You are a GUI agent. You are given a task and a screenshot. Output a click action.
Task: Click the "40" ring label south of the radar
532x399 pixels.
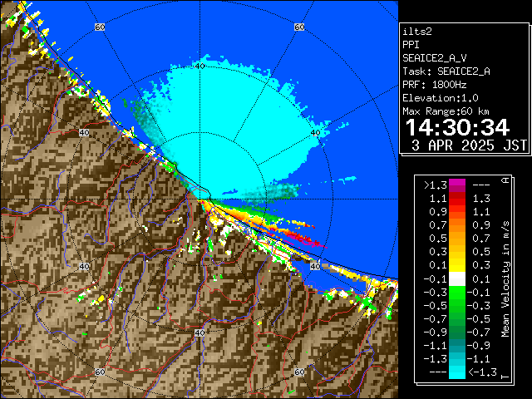point(199,332)
